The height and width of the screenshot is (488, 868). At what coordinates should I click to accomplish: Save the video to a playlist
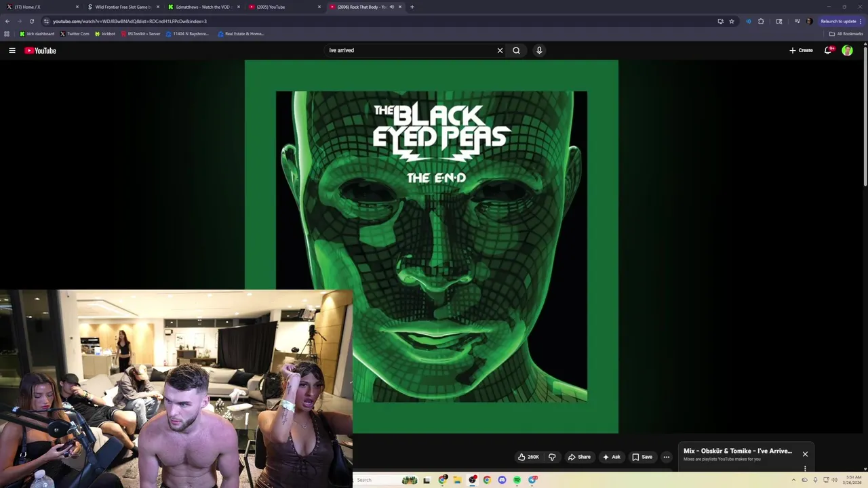click(642, 457)
